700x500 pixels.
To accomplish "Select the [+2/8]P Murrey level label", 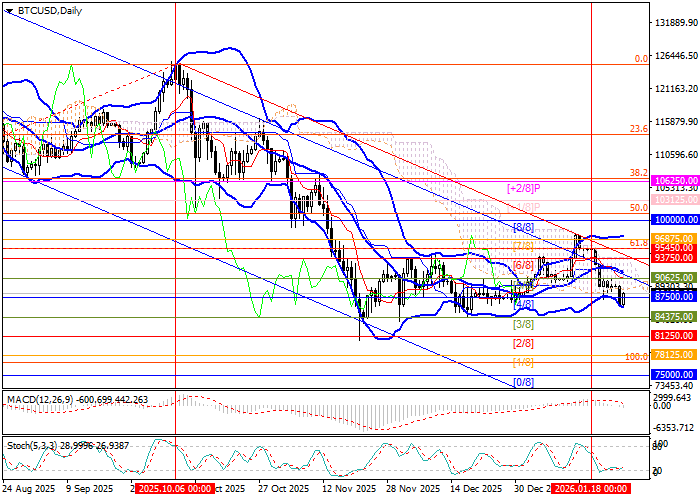I will 523,187.
